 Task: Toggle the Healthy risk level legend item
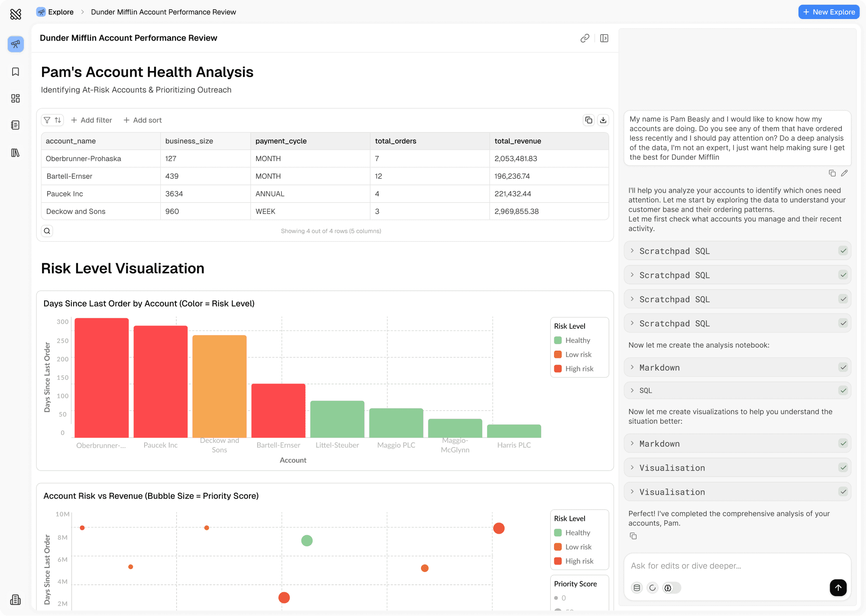[x=577, y=340]
